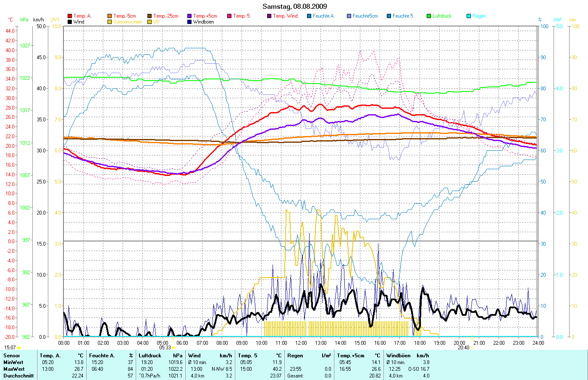Click the purple Temp.+5cm legend square

click(189, 16)
